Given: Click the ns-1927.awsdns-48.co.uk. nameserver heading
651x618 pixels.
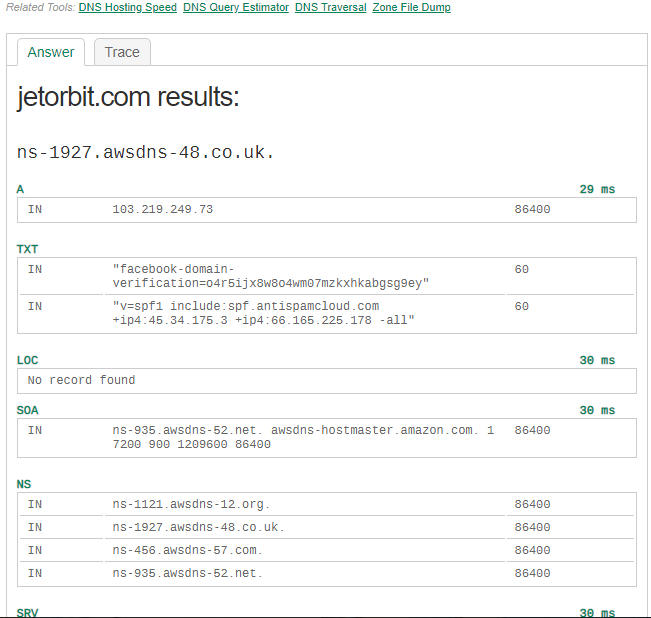Looking at the screenshot, I should [145, 152].
